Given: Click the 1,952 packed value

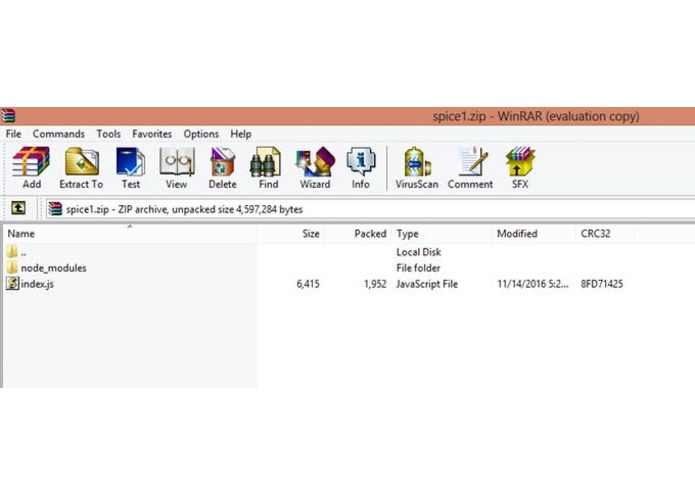Looking at the screenshot, I should click(375, 284).
